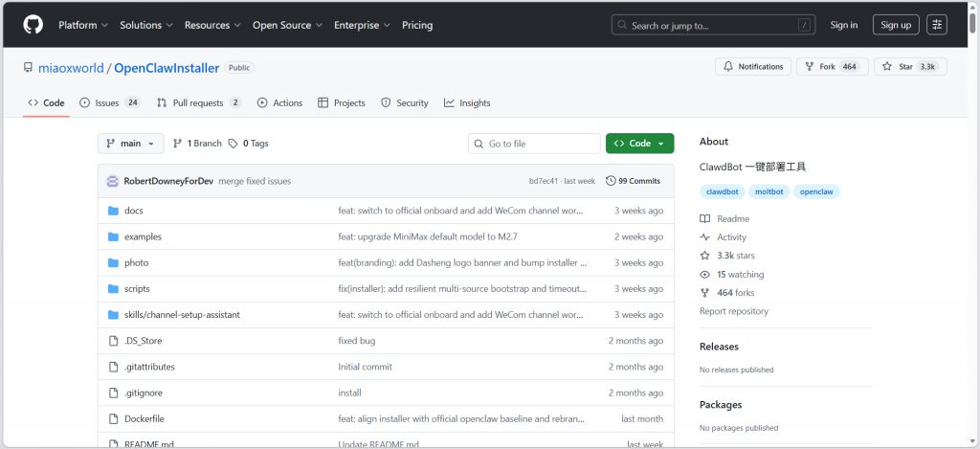Click the photo folder icon
This screenshot has height=449, width=980.
click(x=113, y=262)
